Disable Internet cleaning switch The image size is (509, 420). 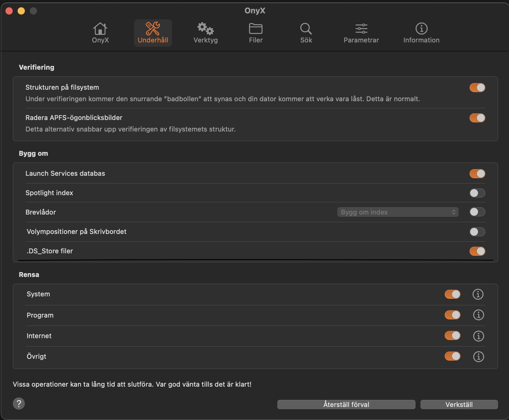click(x=452, y=335)
